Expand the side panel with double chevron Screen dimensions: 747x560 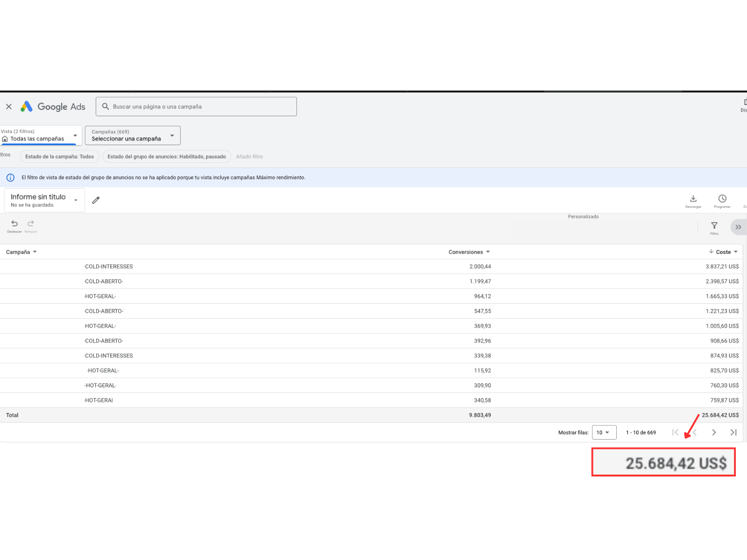738,227
